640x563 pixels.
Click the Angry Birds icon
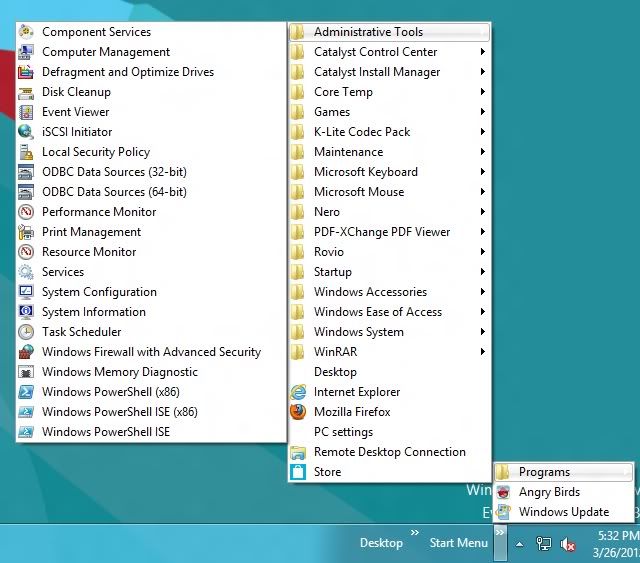[503, 492]
